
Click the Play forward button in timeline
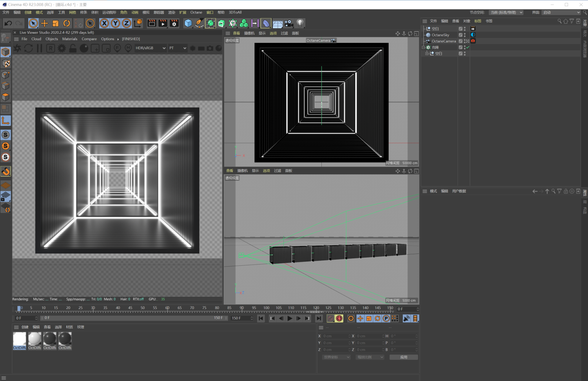coord(290,318)
